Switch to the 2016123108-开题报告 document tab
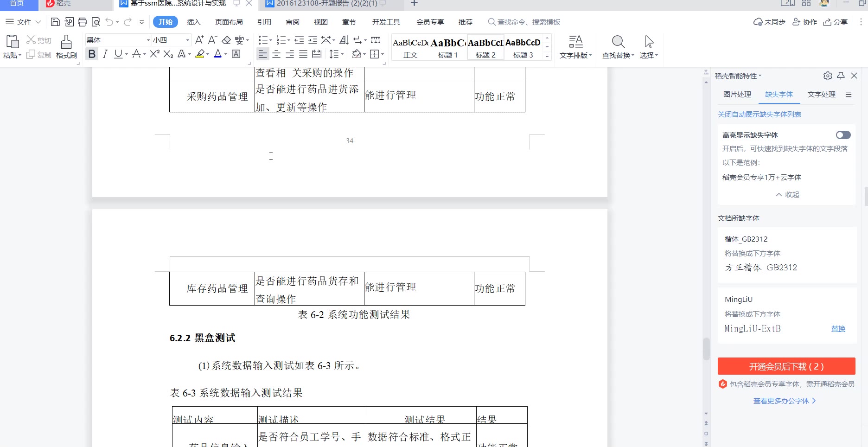 coord(326,4)
